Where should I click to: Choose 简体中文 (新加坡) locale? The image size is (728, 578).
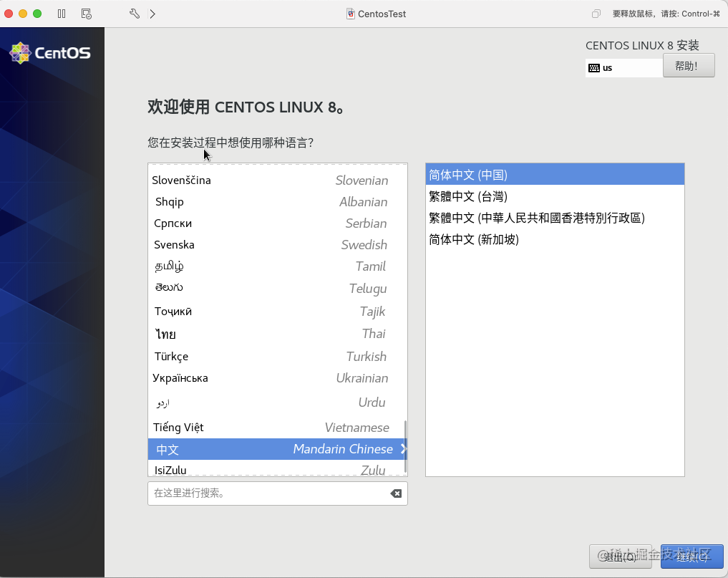[x=555, y=239]
